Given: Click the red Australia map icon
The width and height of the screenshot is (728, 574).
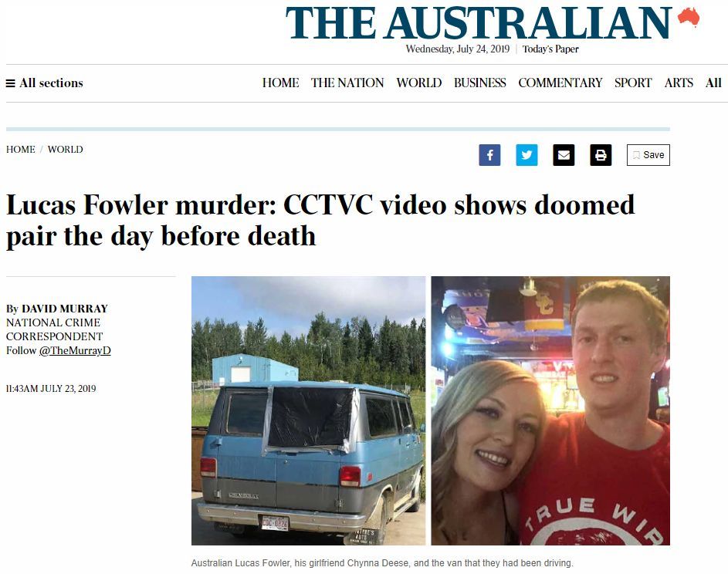Looking at the screenshot, I should coord(689,17).
